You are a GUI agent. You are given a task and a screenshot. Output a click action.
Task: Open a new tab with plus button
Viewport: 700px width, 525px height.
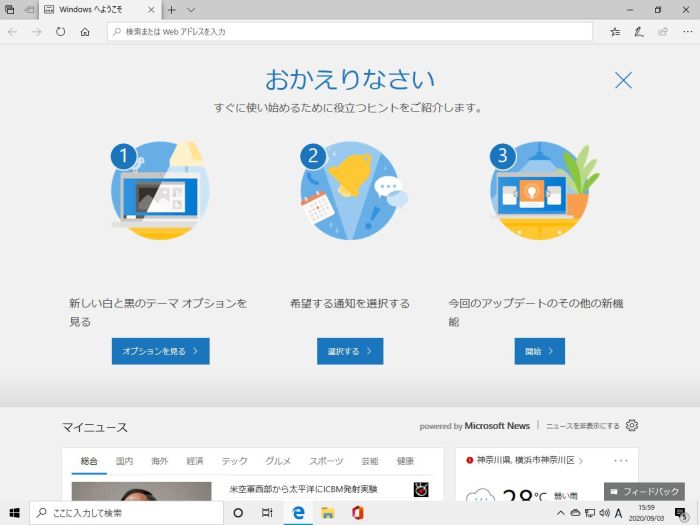click(171, 10)
